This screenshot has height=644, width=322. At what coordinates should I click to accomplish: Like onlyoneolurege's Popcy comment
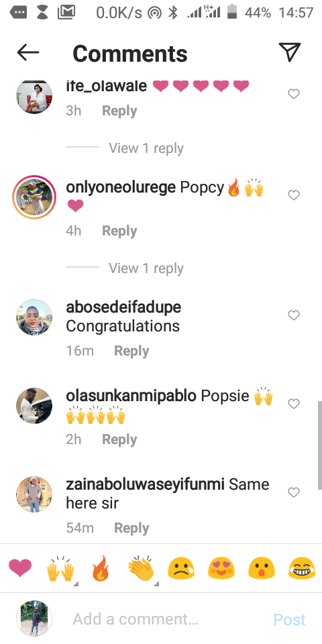pos(294,195)
